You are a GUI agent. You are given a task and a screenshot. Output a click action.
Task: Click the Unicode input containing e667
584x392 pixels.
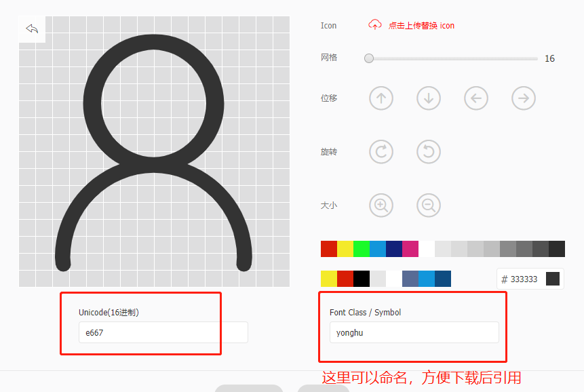(x=161, y=332)
